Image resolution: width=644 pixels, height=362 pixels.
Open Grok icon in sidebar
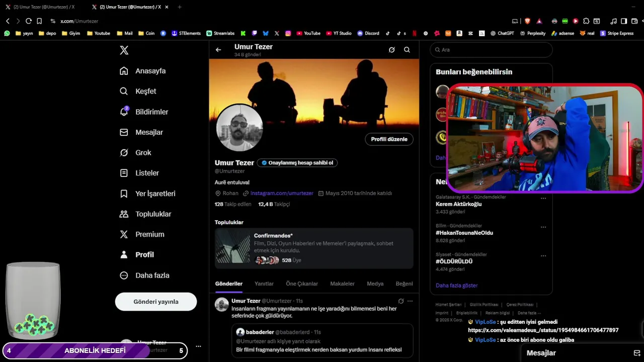click(x=124, y=152)
